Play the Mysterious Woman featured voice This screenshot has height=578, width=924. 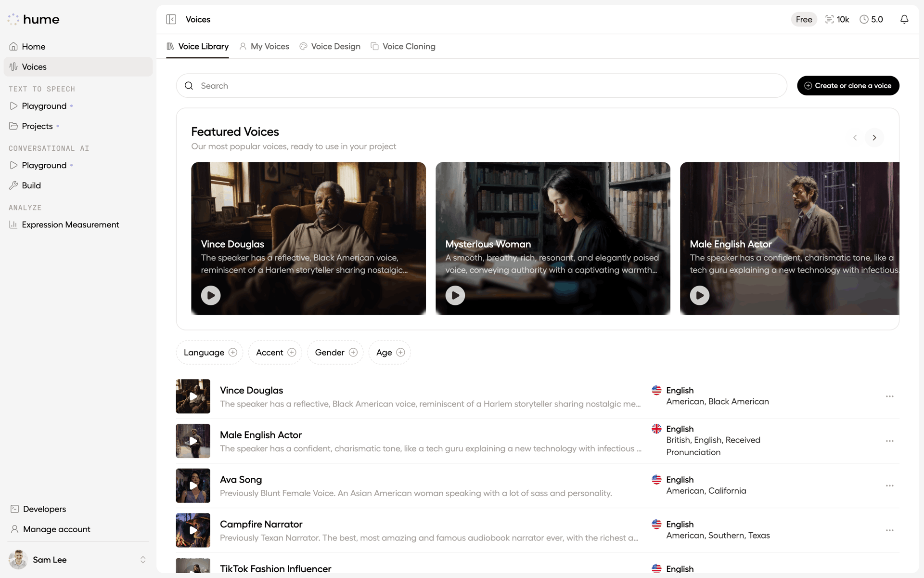tap(455, 295)
